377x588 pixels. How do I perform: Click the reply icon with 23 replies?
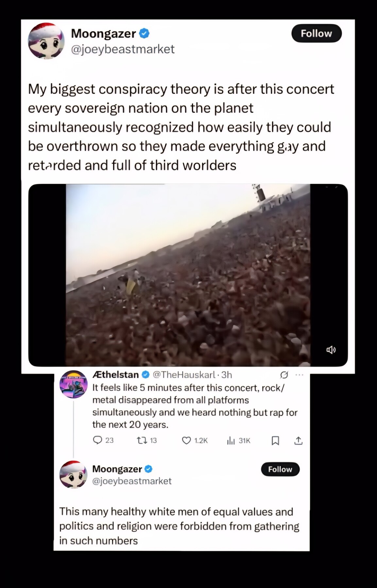[97, 440]
